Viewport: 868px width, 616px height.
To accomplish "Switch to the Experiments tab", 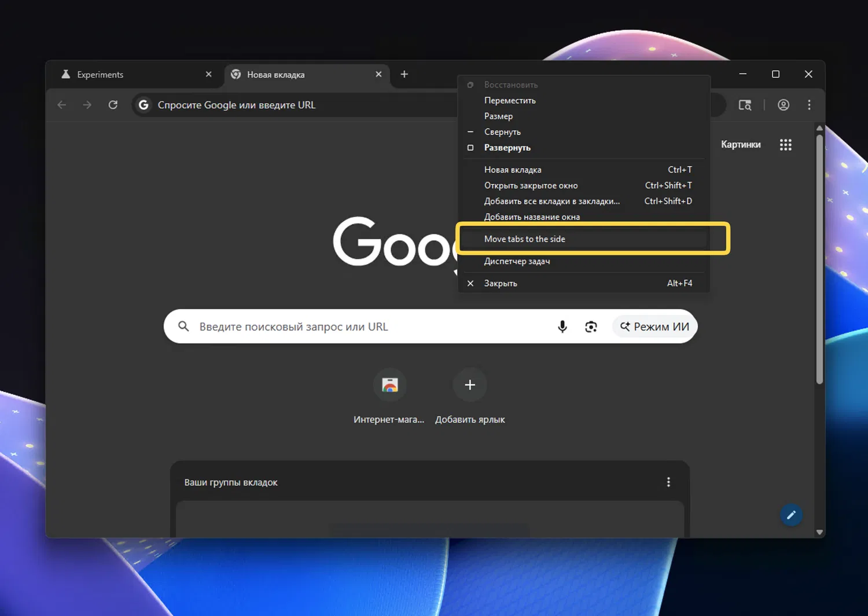I will click(136, 75).
